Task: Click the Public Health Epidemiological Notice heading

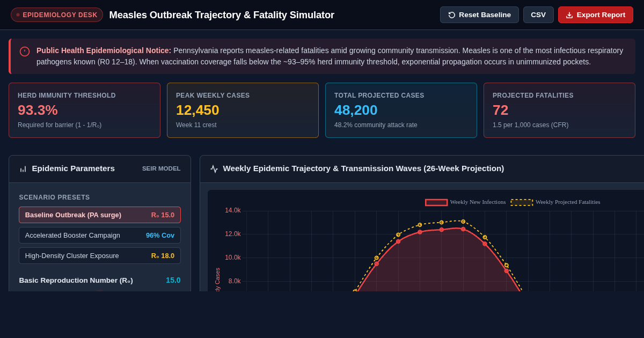Action: (104, 50)
